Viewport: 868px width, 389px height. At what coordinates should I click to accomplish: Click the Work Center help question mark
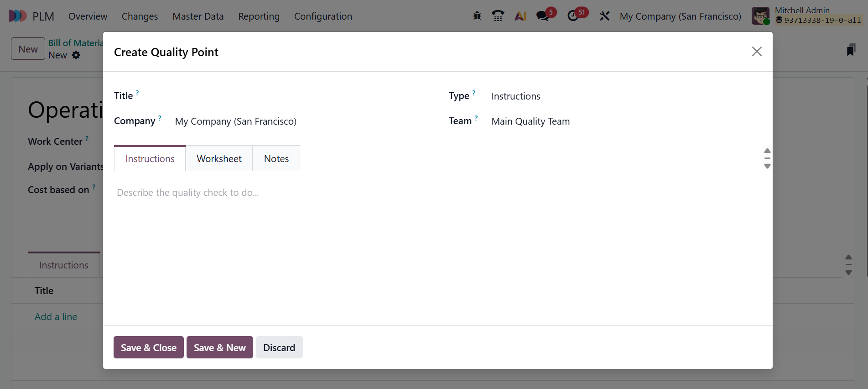click(x=87, y=138)
